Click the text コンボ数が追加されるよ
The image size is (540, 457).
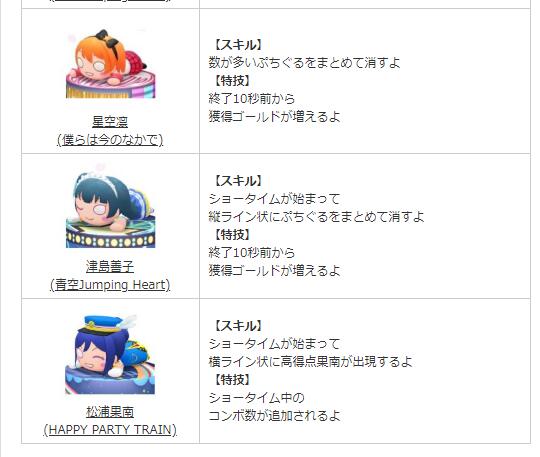[274, 416]
